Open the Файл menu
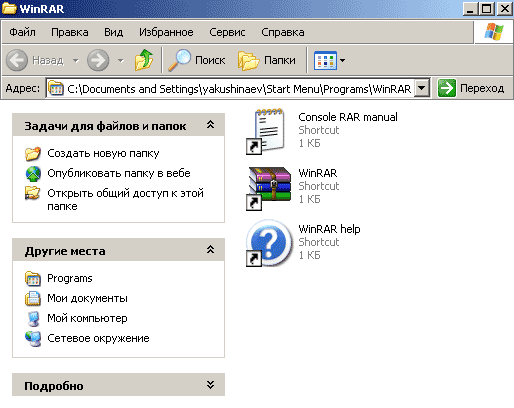 click(22, 32)
